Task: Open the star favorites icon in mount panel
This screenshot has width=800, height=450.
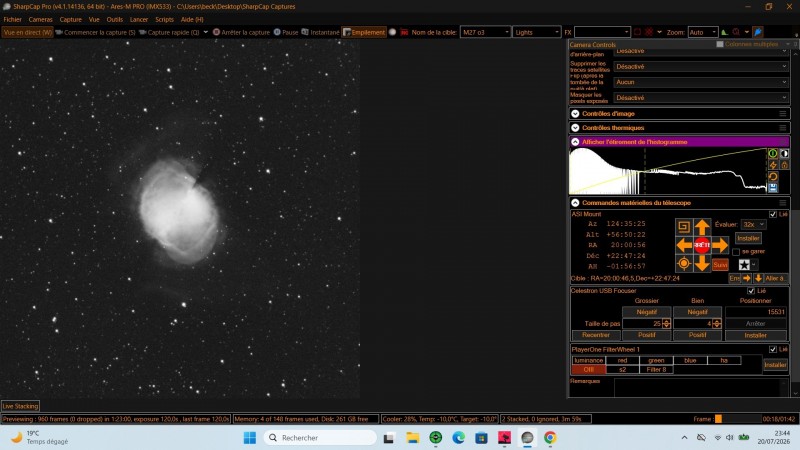Action: pyautogui.click(x=744, y=264)
